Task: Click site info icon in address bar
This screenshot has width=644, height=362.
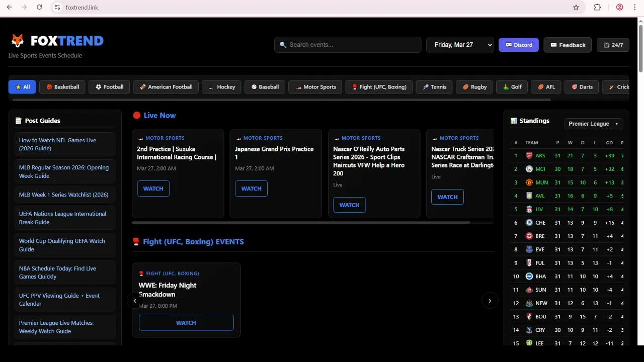Action: coord(57,8)
